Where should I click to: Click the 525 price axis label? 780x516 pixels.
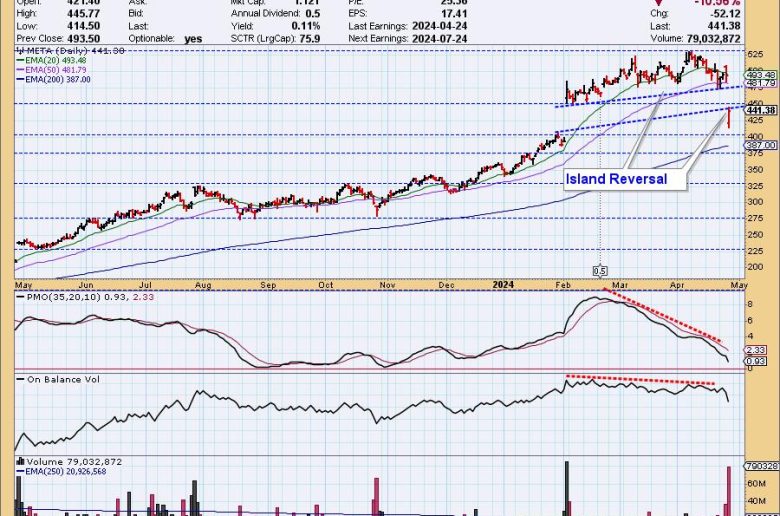tap(755, 54)
